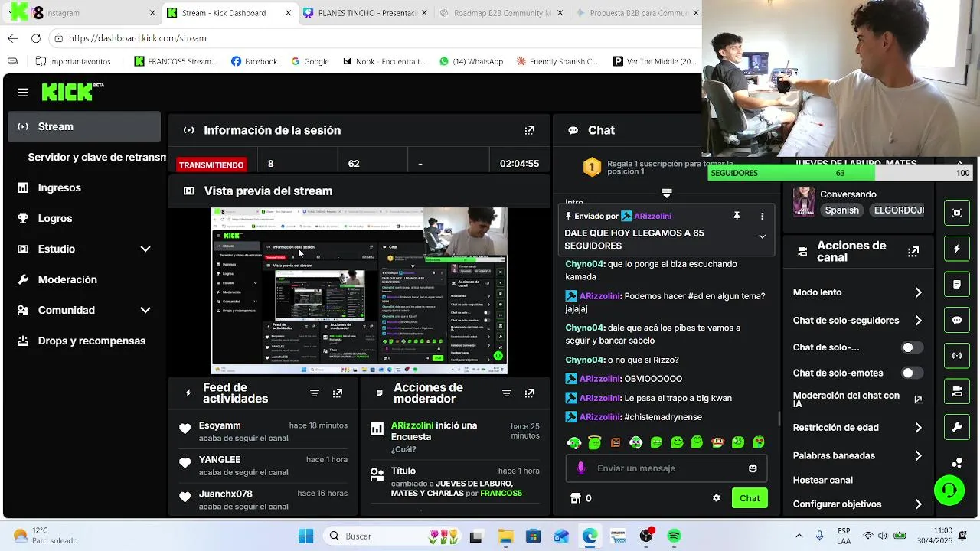This screenshot has height=551, width=980.
Task: Pop out the Feed de actividades panel
Action: point(338,393)
